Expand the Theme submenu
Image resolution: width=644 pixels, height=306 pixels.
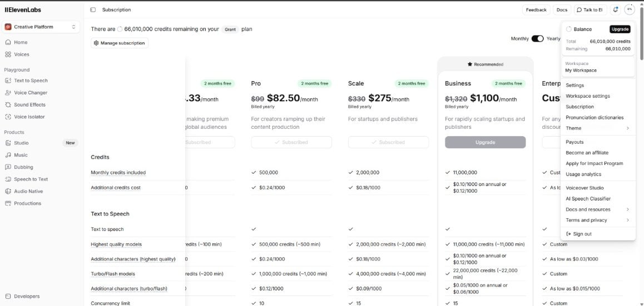coord(598,128)
